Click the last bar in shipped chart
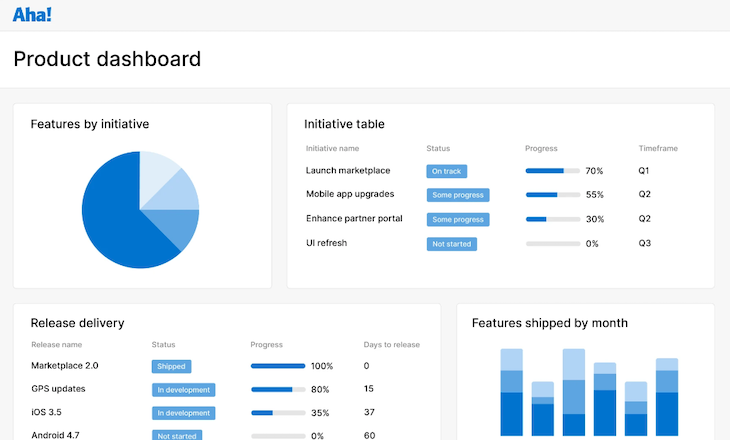This screenshot has width=730, height=440. coord(667,397)
